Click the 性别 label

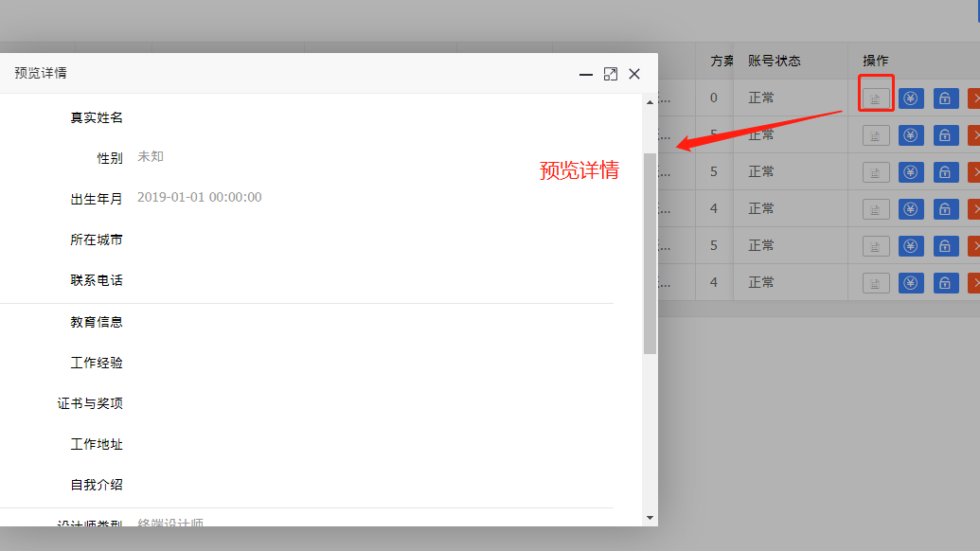pyautogui.click(x=110, y=158)
